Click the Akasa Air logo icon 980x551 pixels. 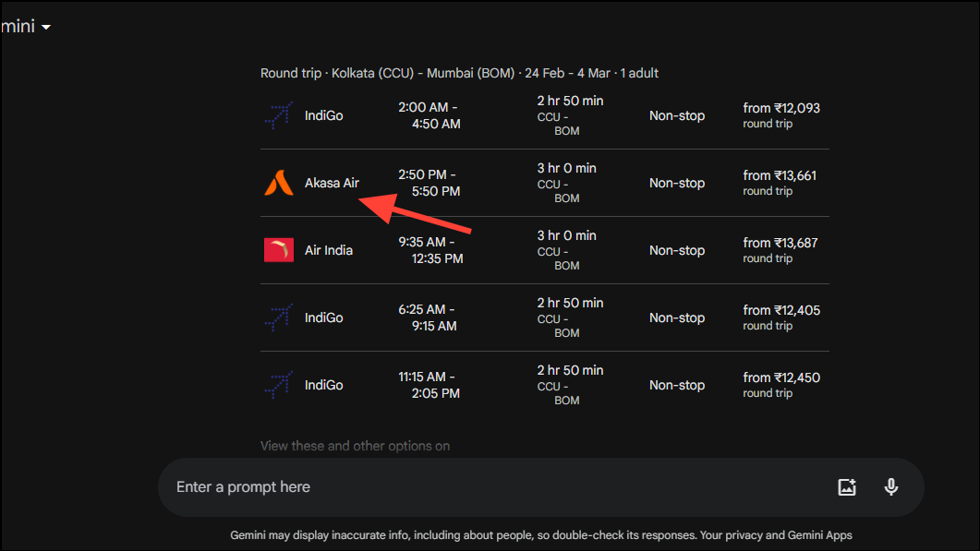pos(279,183)
